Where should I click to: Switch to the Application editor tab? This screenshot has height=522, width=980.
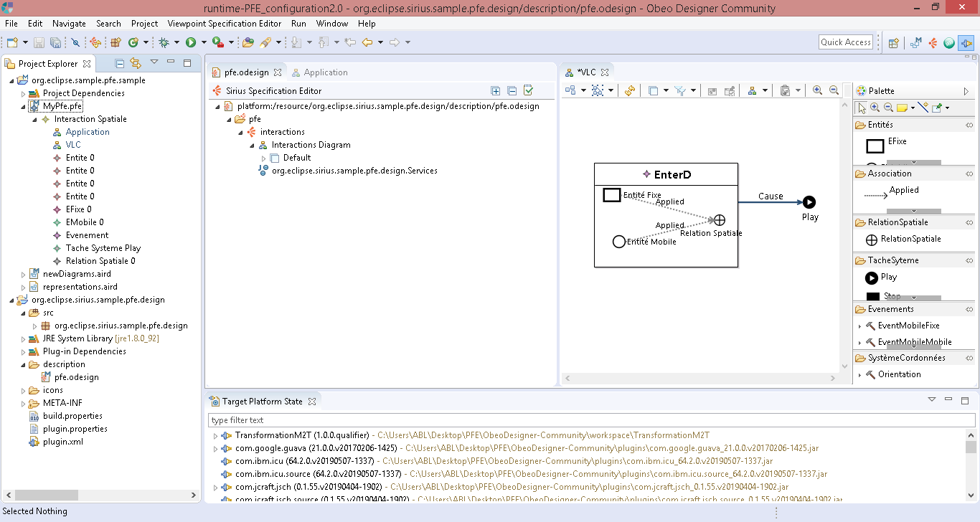(x=319, y=72)
